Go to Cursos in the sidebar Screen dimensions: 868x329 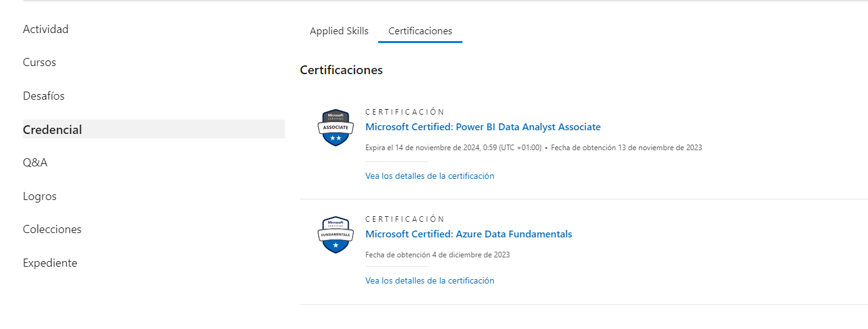click(39, 62)
